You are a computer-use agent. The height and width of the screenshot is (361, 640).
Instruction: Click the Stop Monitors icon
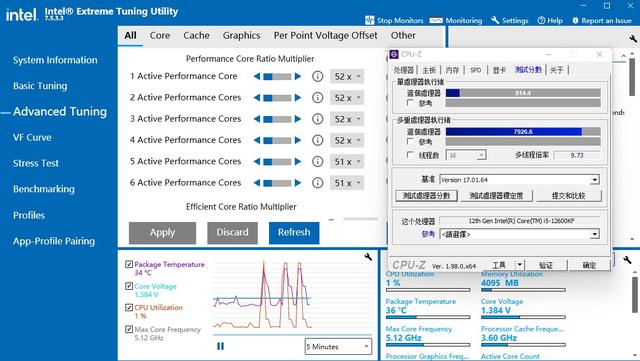pos(370,20)
